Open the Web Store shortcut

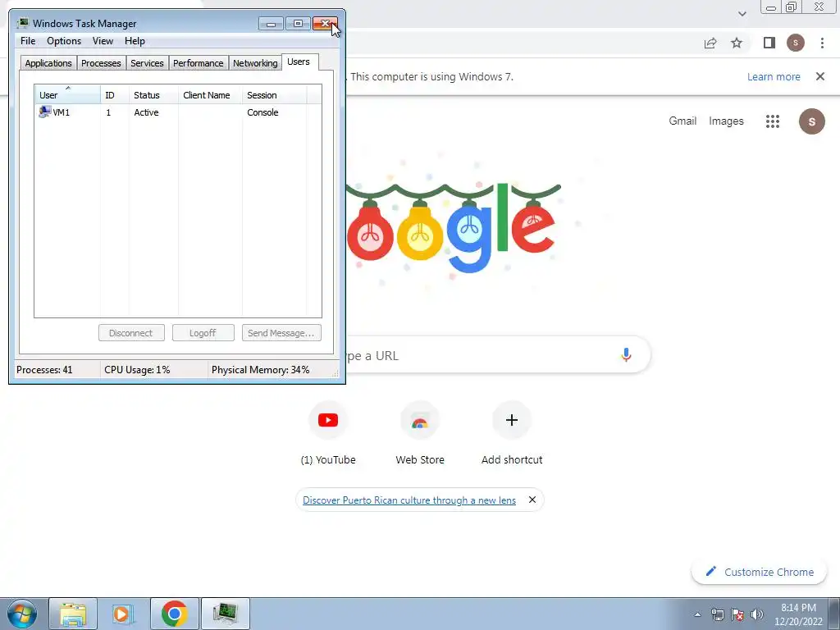[x=420, y=434]
